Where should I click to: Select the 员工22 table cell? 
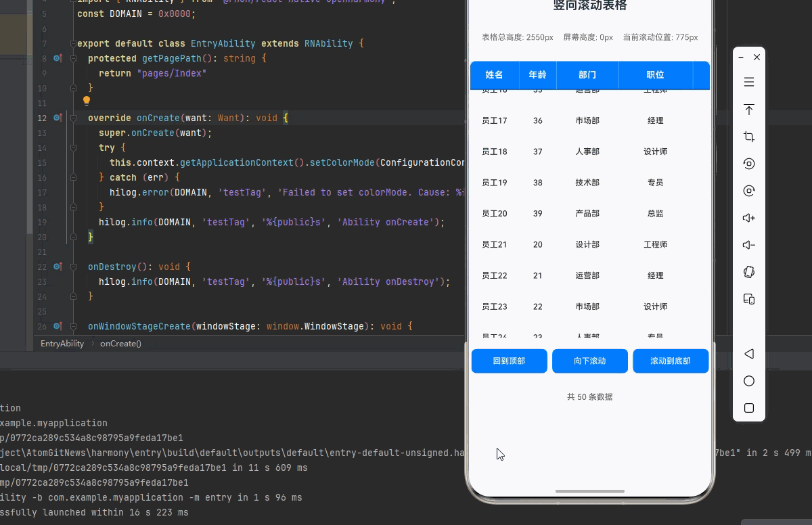pyautogui.click(x=495, y=276)
